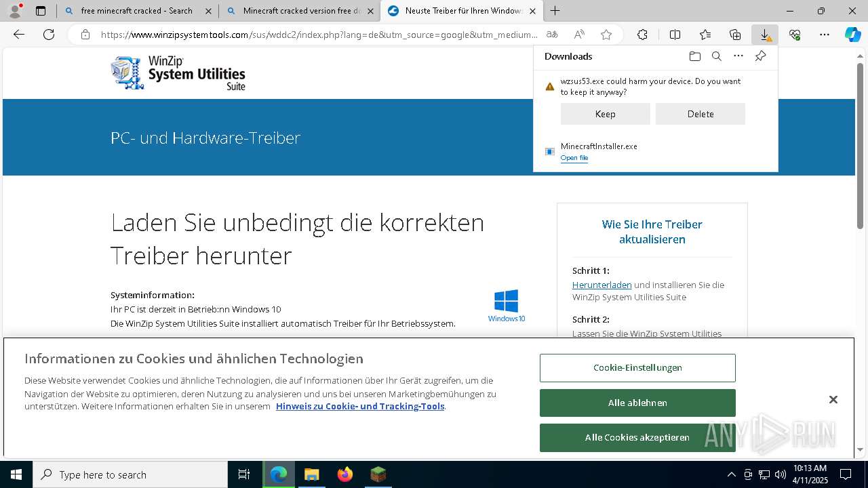Refresh the current page

click(49, 35)
